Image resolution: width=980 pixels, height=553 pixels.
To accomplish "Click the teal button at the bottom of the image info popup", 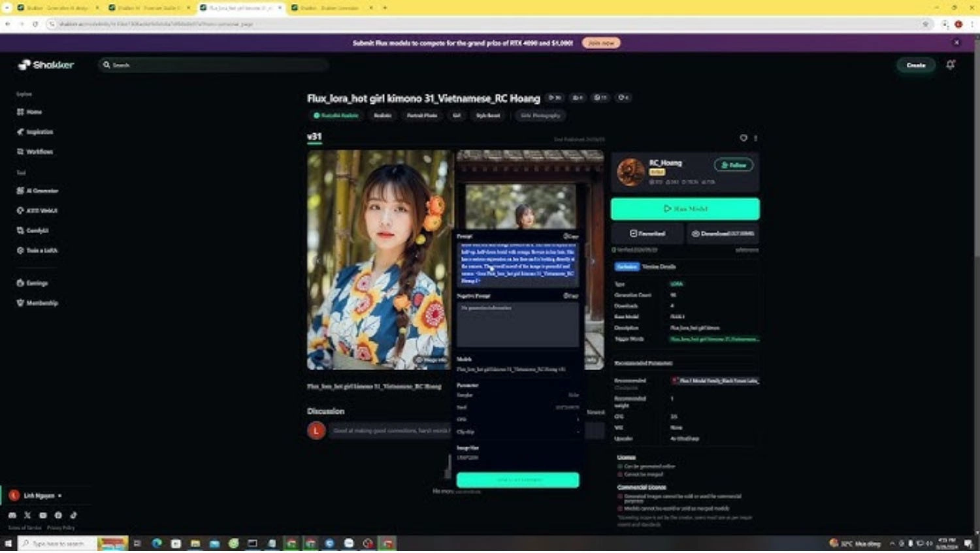I will click(517, 480).
